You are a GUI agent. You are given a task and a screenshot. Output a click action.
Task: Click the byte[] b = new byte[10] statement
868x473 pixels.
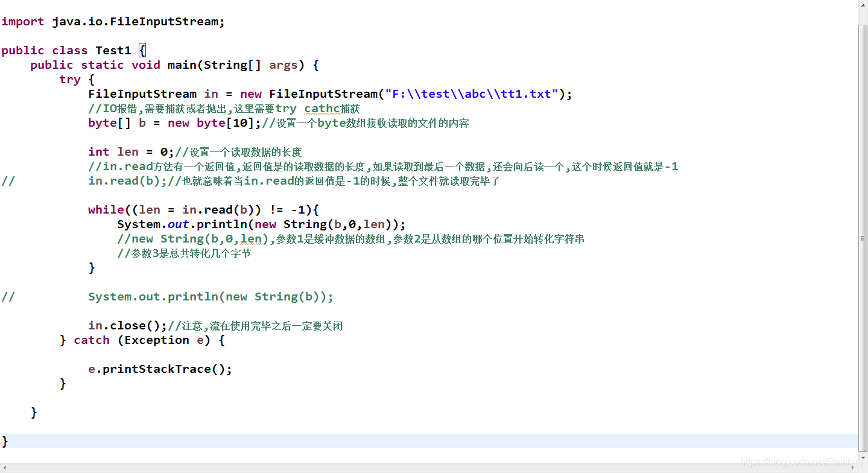[x=175, y=123]
